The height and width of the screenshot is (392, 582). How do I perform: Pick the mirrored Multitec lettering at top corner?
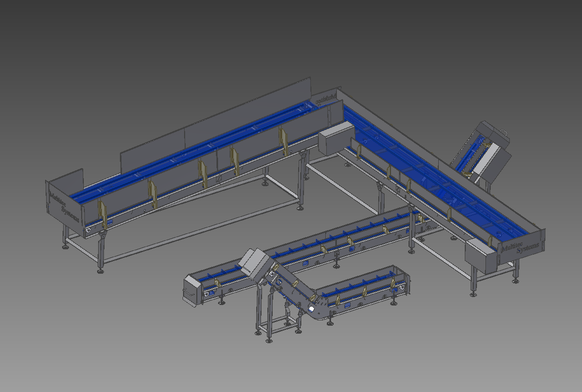click(x=326, y=99)
